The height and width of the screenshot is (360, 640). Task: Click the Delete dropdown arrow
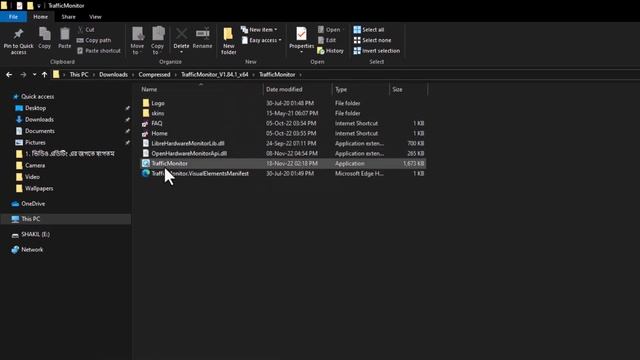click(x=181, y=53)
